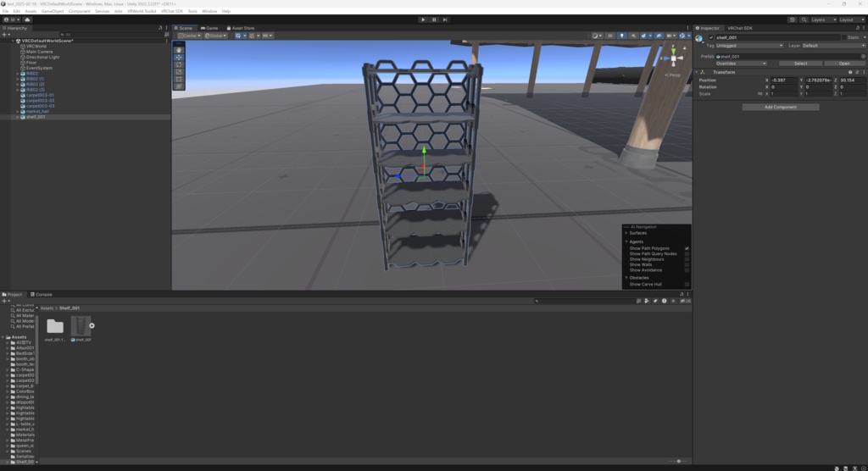Enable Show Avoidance checkbox
The image size is (868, 471).
click(687, 270)
